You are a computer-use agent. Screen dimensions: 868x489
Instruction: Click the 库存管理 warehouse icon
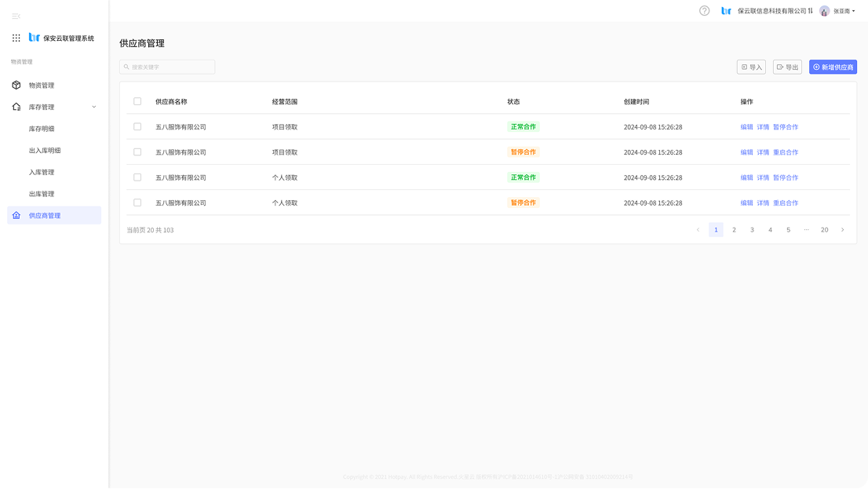click(16, 107)
